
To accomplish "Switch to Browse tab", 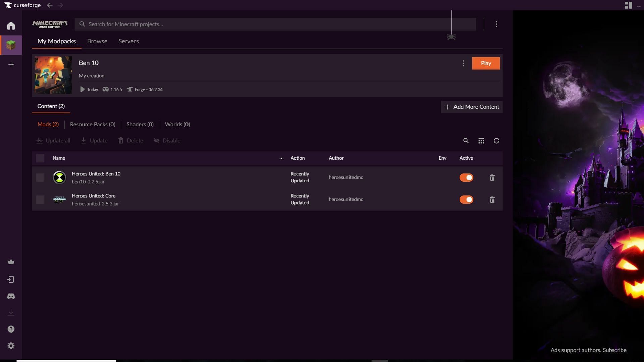I will (97, 41).
